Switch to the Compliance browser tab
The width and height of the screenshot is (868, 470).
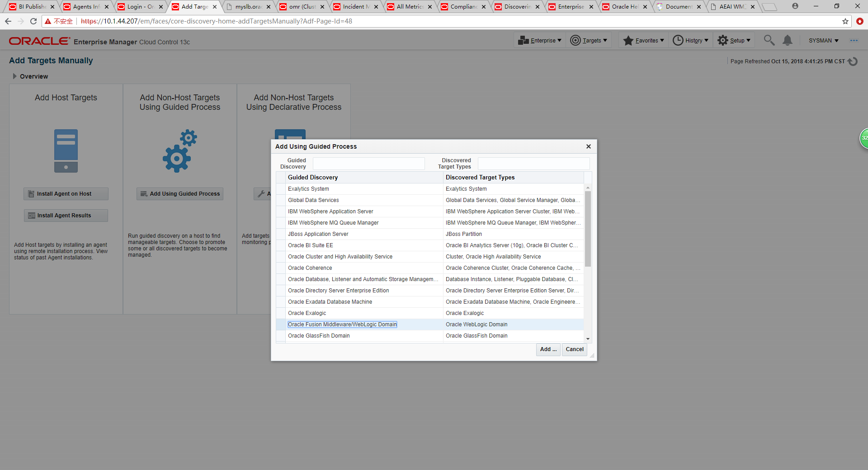(x=463, y=7)
